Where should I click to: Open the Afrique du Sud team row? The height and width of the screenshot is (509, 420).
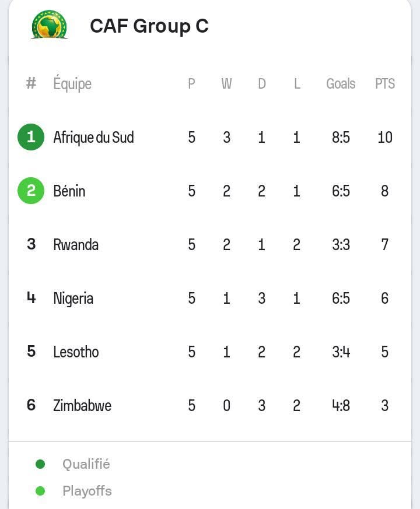tap(210, 137)
